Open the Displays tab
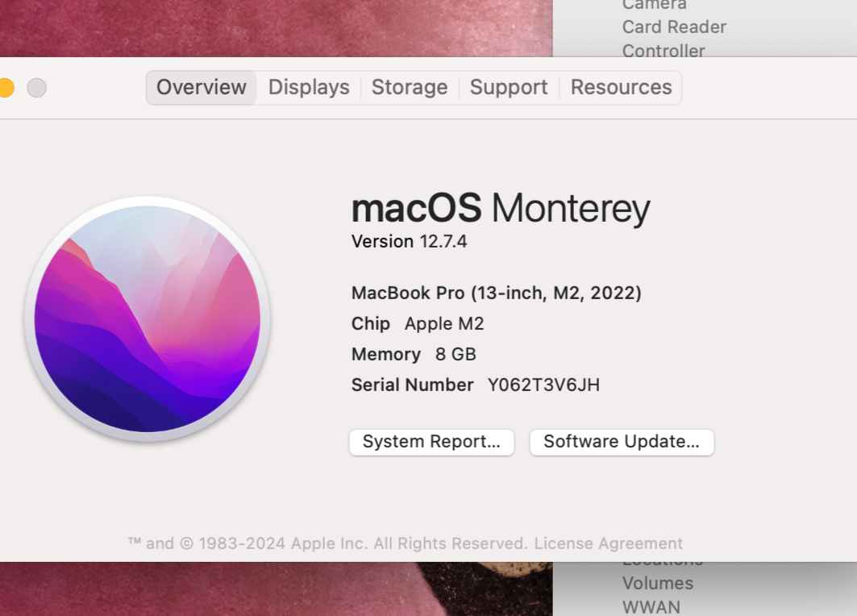 [309, 87]
